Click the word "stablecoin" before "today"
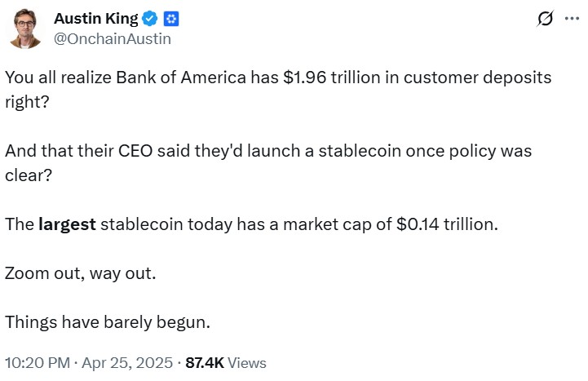The height and width of the screenshot is (381, 588). tap(140, 224)
